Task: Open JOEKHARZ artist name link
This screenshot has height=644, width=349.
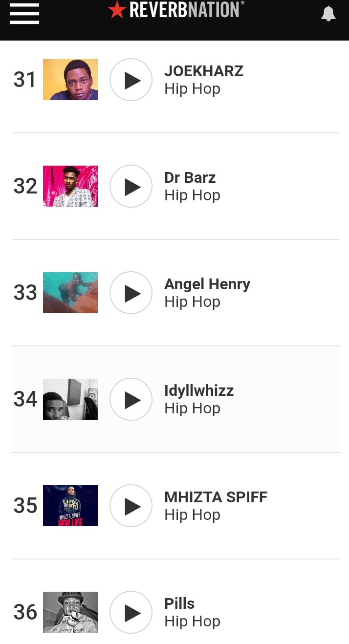Action: pos(204,71)
